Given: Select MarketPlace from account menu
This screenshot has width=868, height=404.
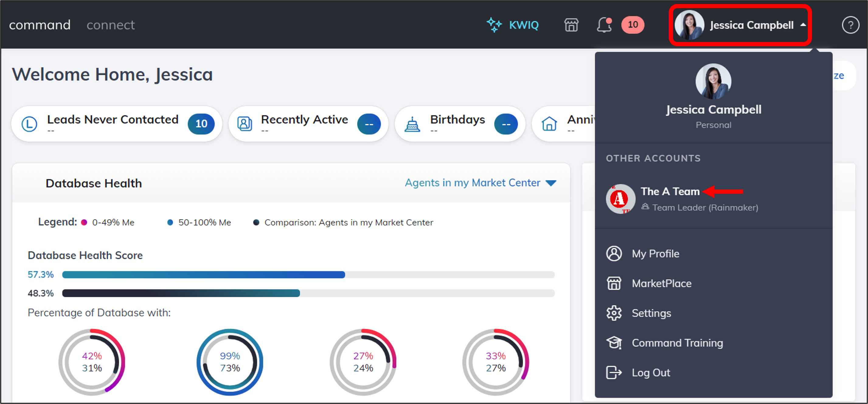Looking at the screenshot, I should tap(661, 283).
